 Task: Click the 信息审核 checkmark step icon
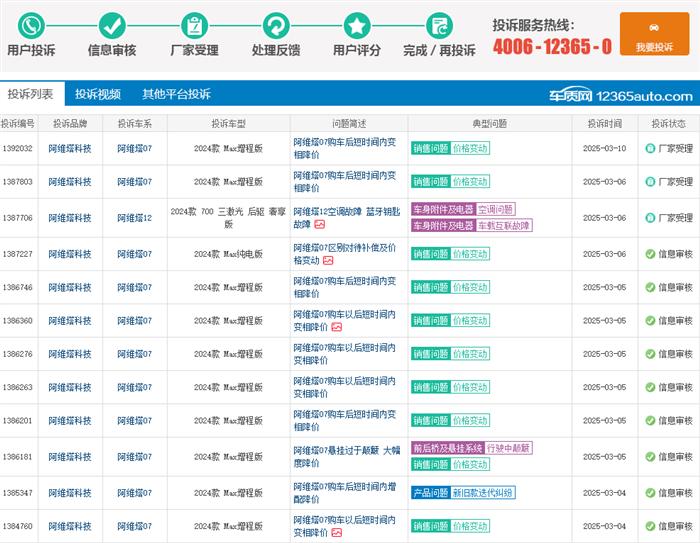click(112, 25)
